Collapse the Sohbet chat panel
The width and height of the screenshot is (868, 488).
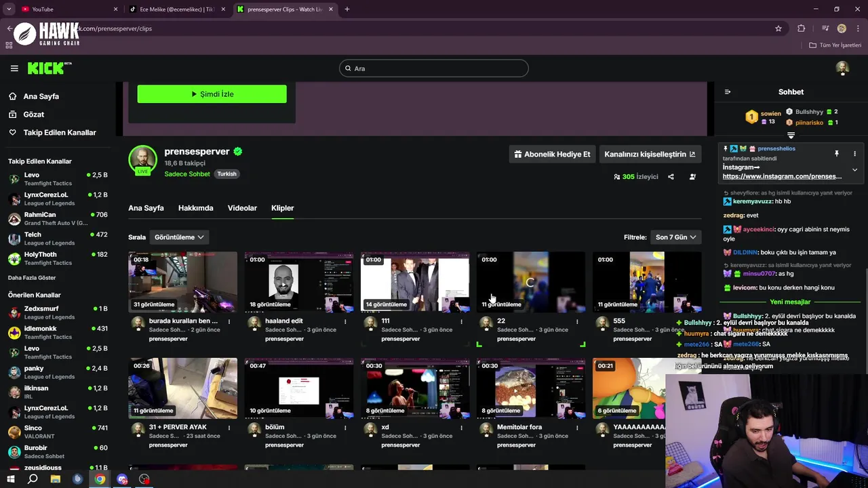(x=728, y=92)
